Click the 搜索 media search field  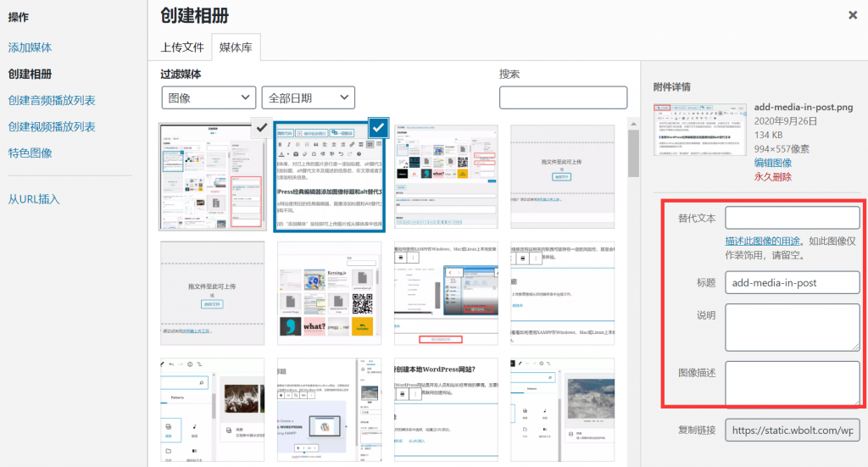pos(563,97)
